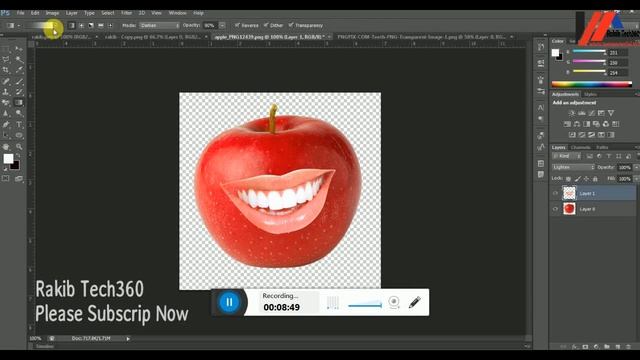Toggle lock all padlock icon

596,179
